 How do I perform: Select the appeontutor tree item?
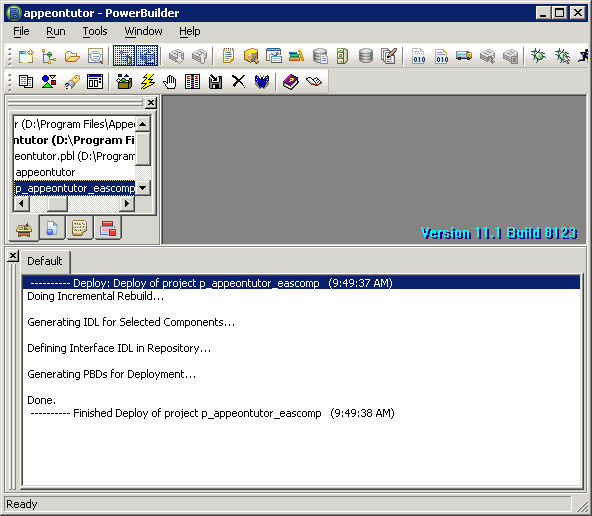45,173
